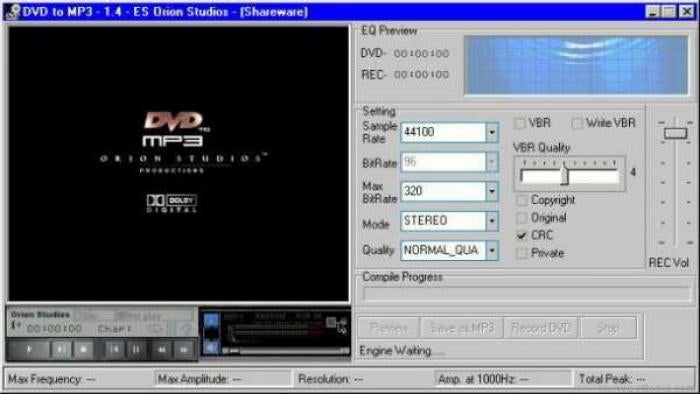Pause playback with the double-bar button
This screenshot has height=394, width=700.
pyautogui.click(x=136, y=349)
